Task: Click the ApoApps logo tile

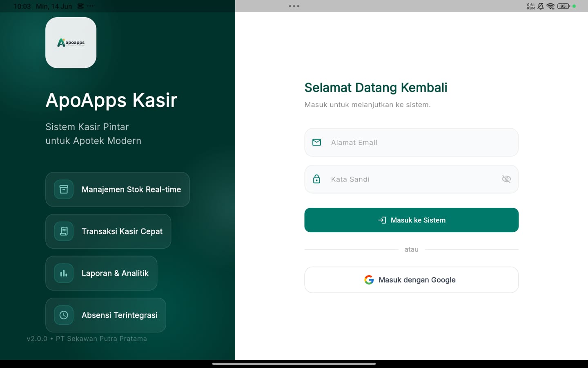Action: point(71,43)
